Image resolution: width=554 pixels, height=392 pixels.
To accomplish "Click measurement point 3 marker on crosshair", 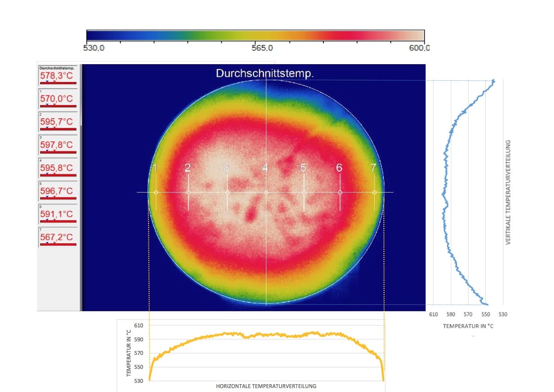I will [x=227, y=193].
